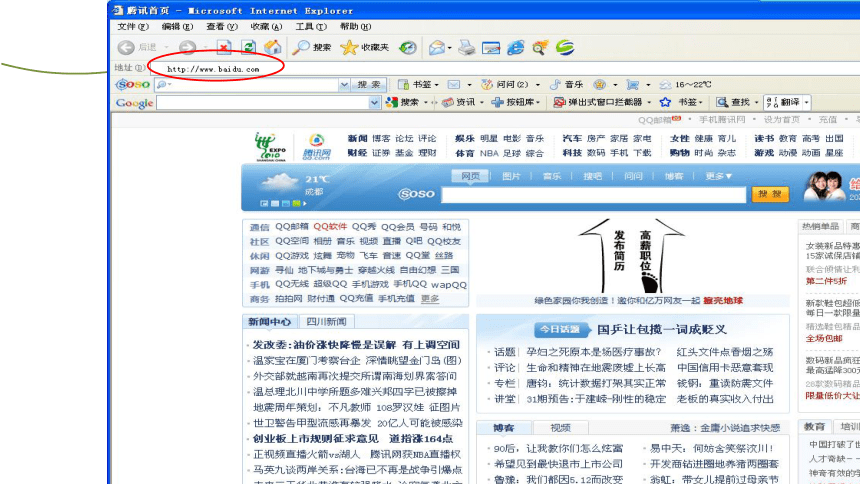Open the 编辑(E) menu

(x=177, y=26)
